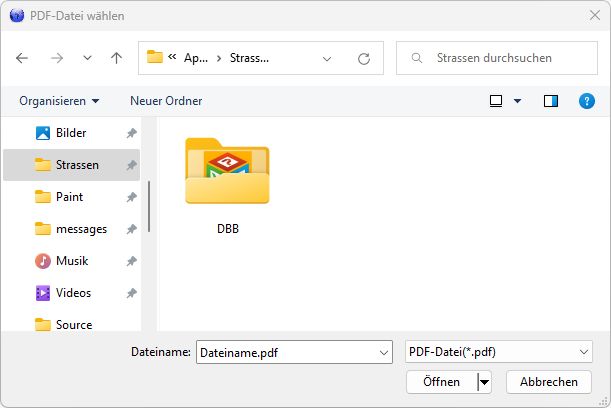Click the Back navigation arrow
This screenshot has height=408, width=611.
(x=22, y=58)
